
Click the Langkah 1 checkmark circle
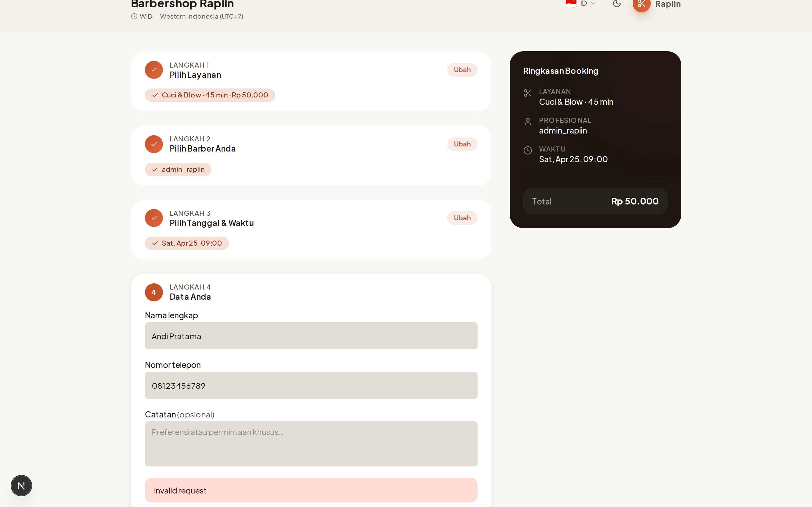click(154, 70)
